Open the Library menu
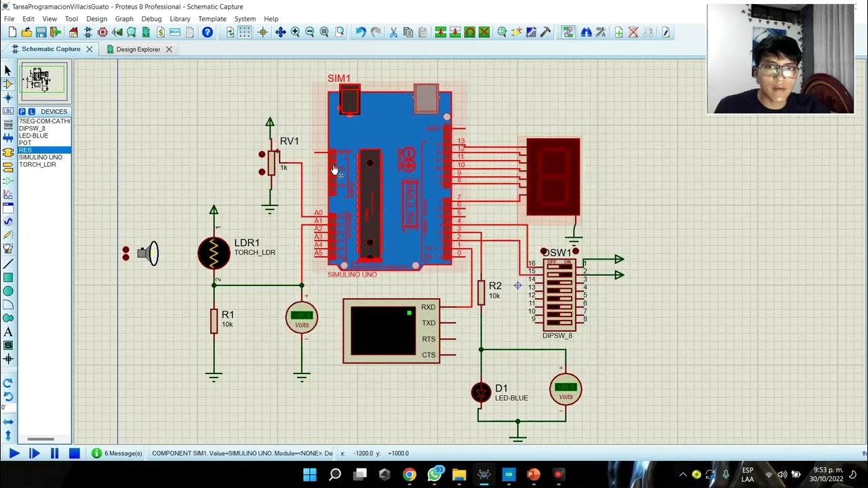This screenshot has width=868, height=488. (x=180, y=19)
